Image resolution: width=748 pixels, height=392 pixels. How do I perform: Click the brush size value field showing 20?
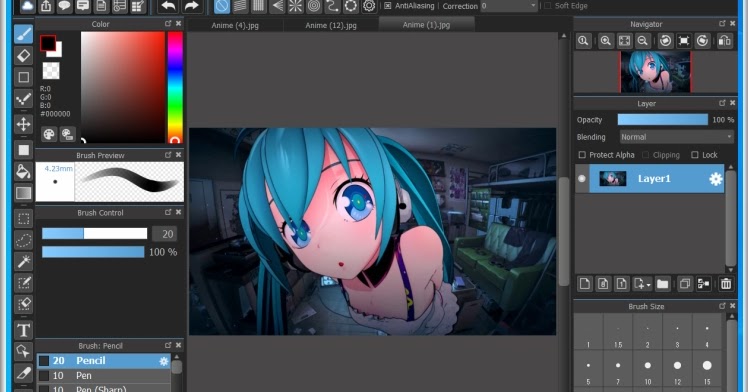click(x=165, y=234)
